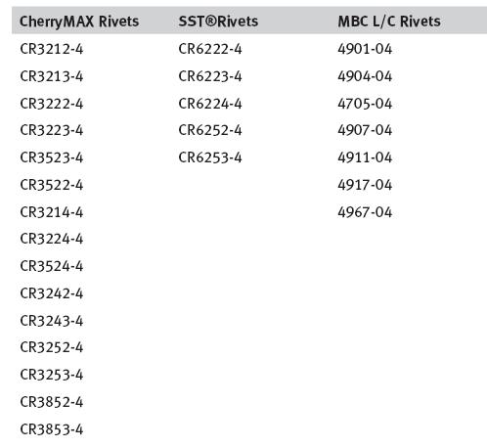
Task: Click the MBC L/C Rivets header
Action: tap(389, 22)
